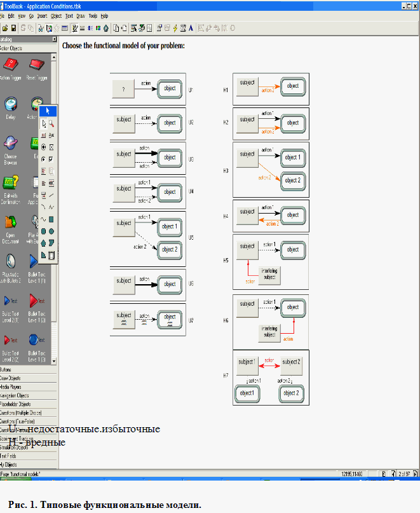420x513 pixels.
Task: Open the View menu
Action: (22, 16)
